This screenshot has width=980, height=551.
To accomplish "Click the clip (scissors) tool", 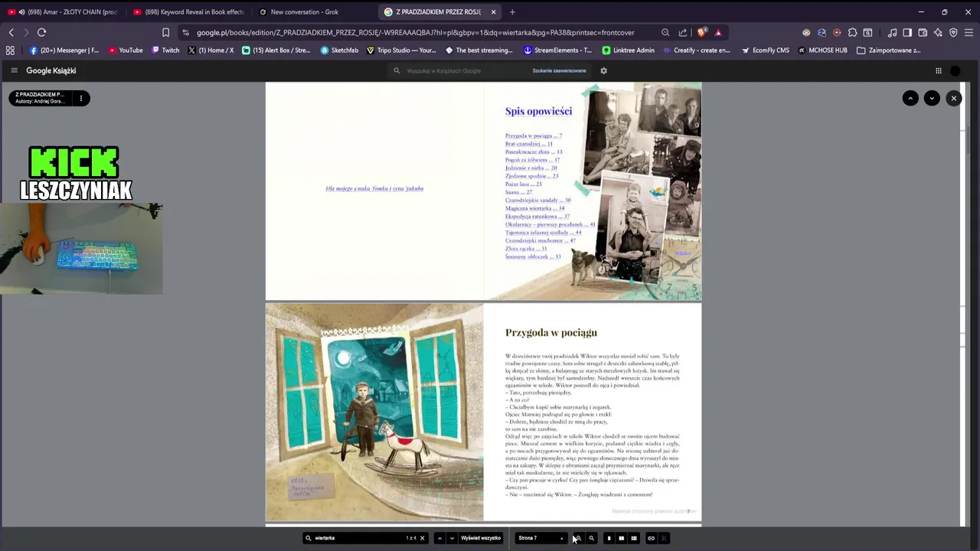I will pyautogui.click(x=664, y=538).
